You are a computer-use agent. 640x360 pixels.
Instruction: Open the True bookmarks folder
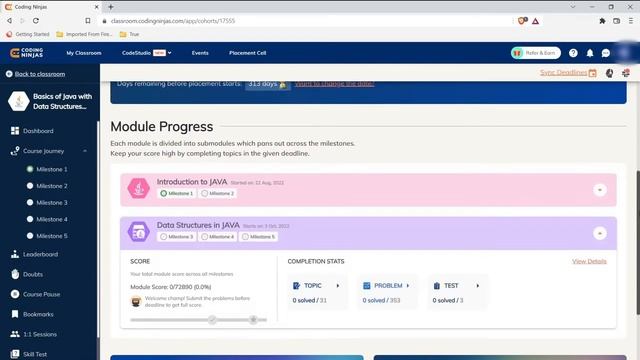(x=129, y=34)
